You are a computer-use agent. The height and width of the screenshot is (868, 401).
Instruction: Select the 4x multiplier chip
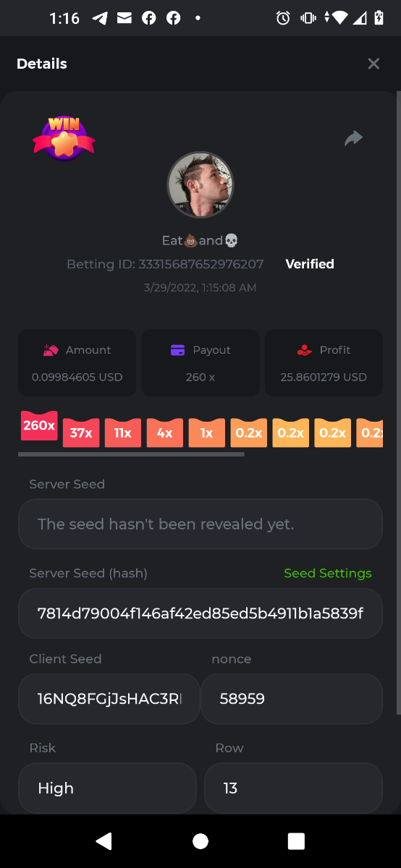click(x=165, y=433)
